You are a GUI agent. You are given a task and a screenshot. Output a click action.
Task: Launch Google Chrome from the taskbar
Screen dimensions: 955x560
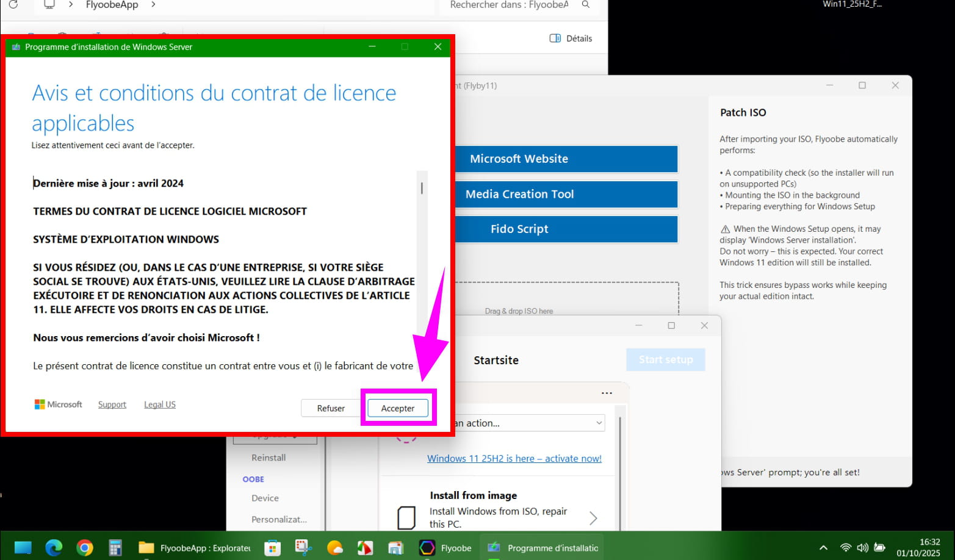[x=85, y=548]
